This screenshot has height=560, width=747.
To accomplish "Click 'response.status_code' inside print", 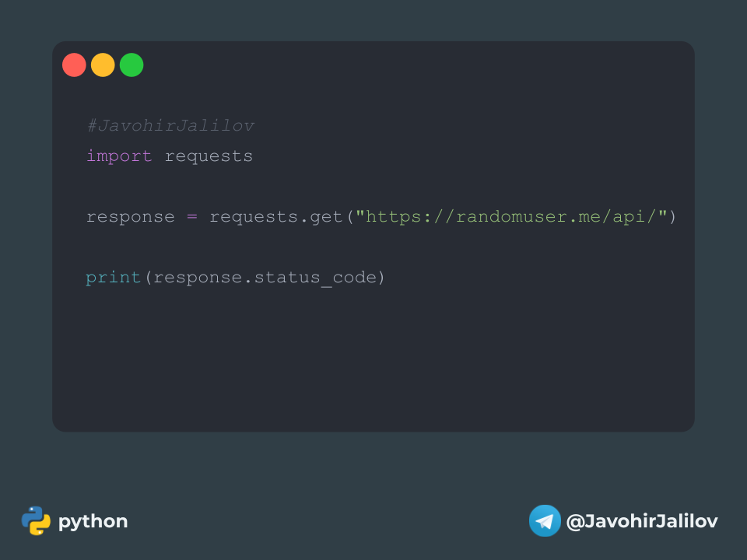I will click(265, 277).
